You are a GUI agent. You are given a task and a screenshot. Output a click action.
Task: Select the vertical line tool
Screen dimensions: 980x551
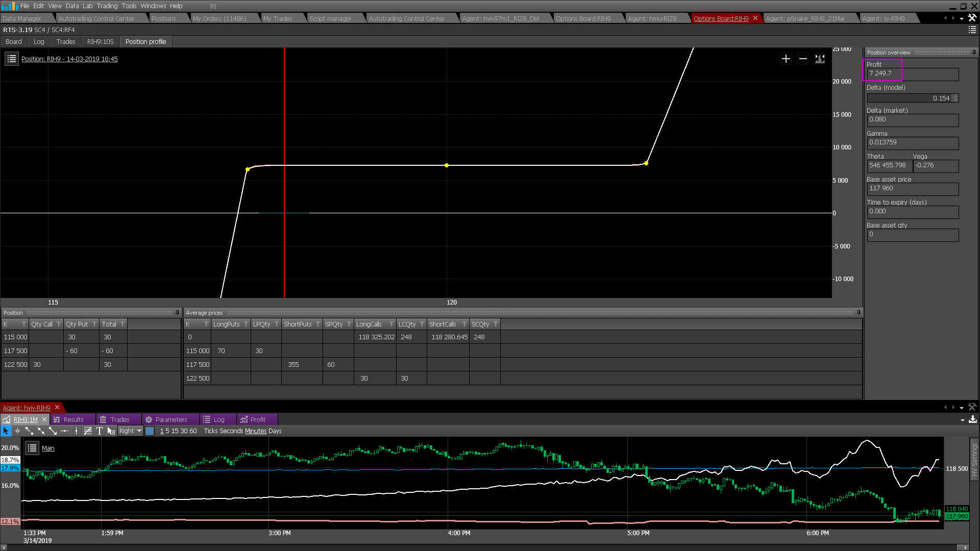tap(76, 431)
